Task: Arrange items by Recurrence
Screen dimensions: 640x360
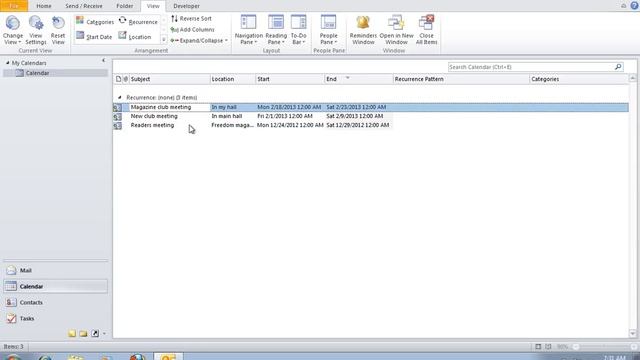Action: pos(138,22)
